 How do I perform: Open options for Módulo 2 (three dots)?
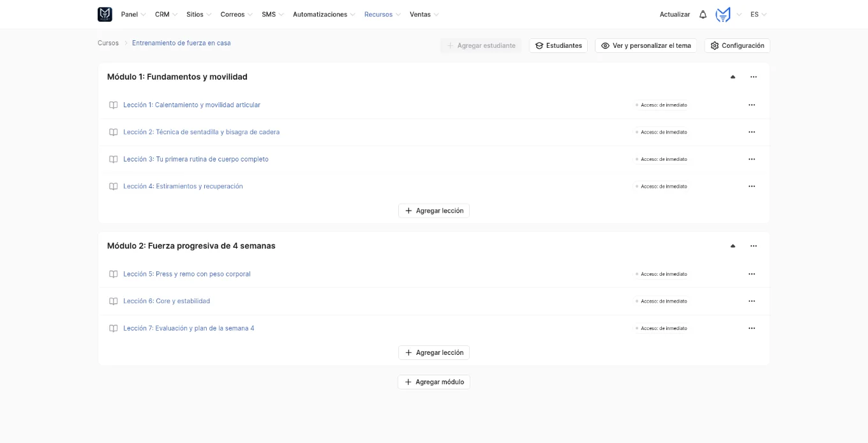click(x=754, y=246)
